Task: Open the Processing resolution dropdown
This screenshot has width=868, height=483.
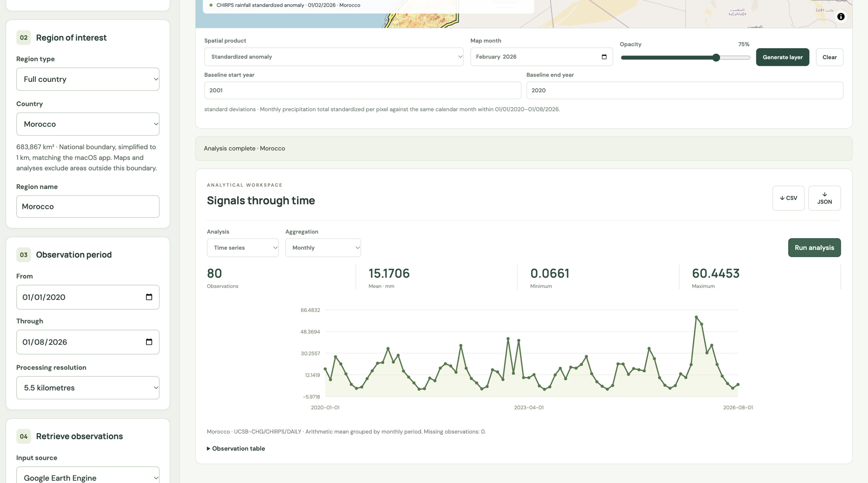Action: coord(88,388)
